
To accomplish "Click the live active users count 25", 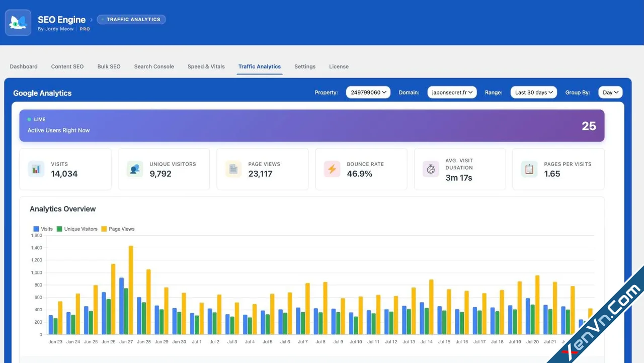I will (x=589, y=126).
